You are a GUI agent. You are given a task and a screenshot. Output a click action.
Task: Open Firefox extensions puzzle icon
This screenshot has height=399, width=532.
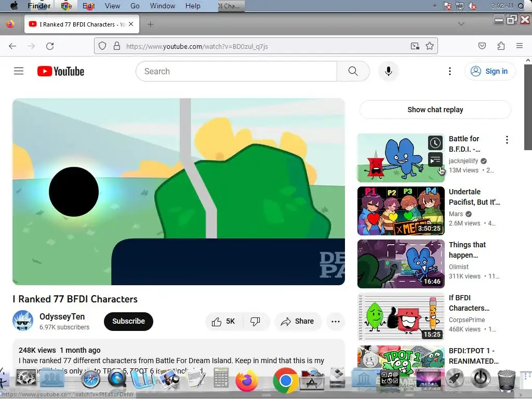pyautogui.click(x=501, y=46)
